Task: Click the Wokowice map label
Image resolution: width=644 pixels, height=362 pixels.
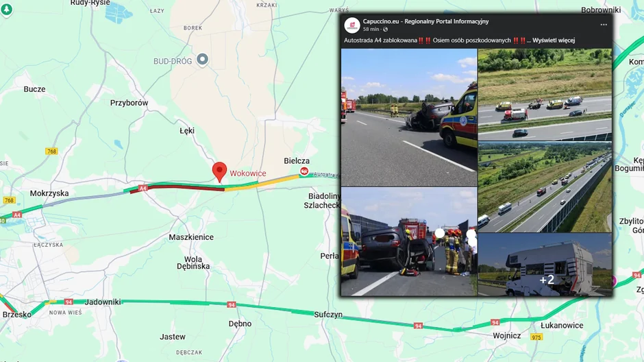Action: (247, 173)
